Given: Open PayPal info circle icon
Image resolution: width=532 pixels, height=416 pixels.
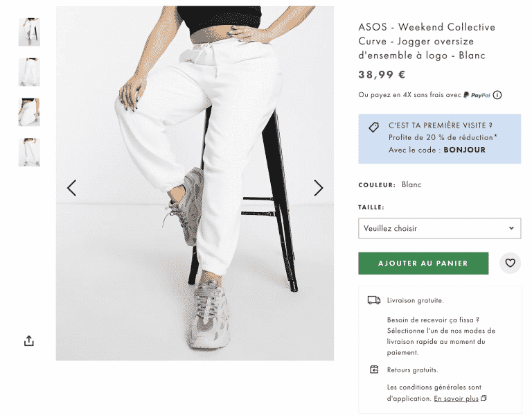Looking at the screenshot, I should (x=497, y=96).
